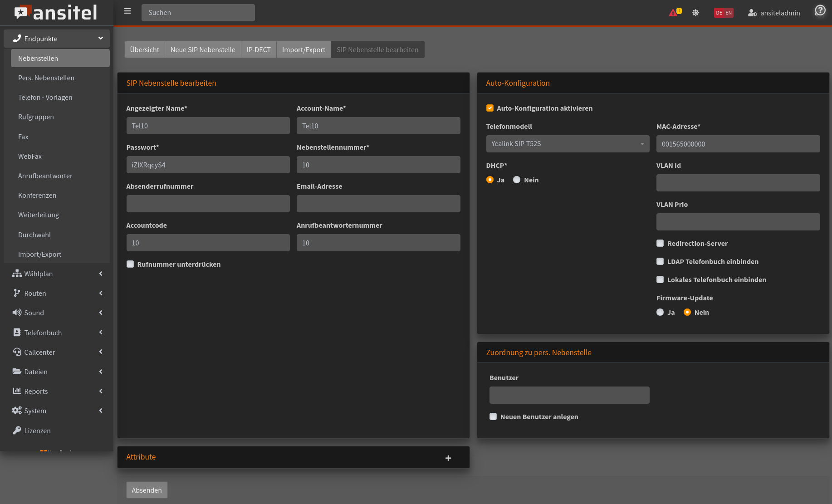Click the Lizenzen key icon

coord(17,431)
